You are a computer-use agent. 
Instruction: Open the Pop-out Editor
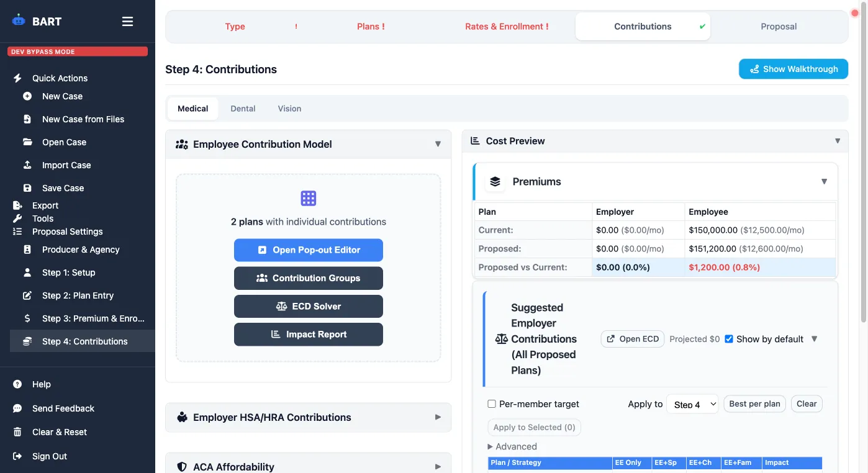tap(308, 250)
